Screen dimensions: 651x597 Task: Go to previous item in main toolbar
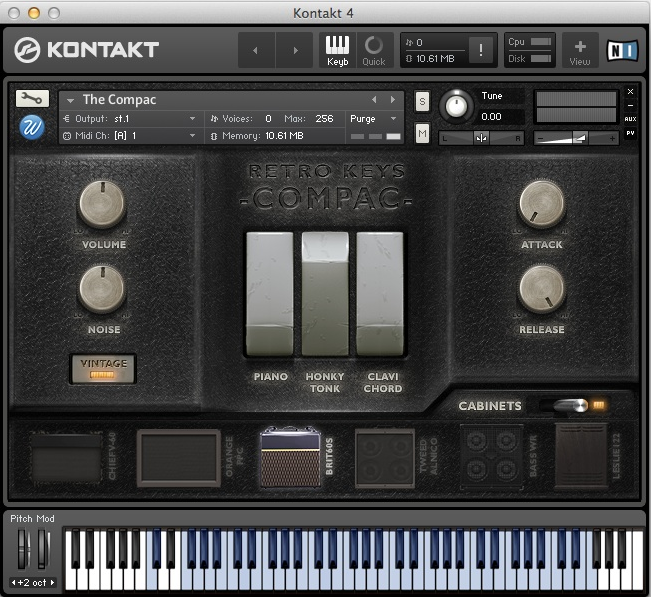coord(256,50)
